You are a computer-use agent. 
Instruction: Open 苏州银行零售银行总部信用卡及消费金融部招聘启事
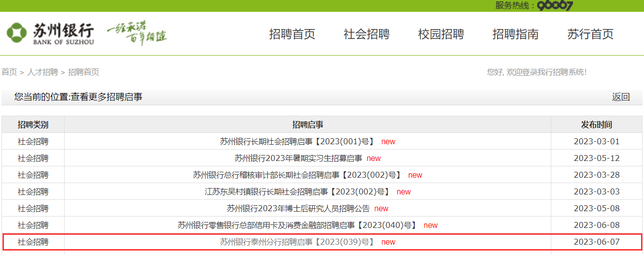click(x=297, y=225)
